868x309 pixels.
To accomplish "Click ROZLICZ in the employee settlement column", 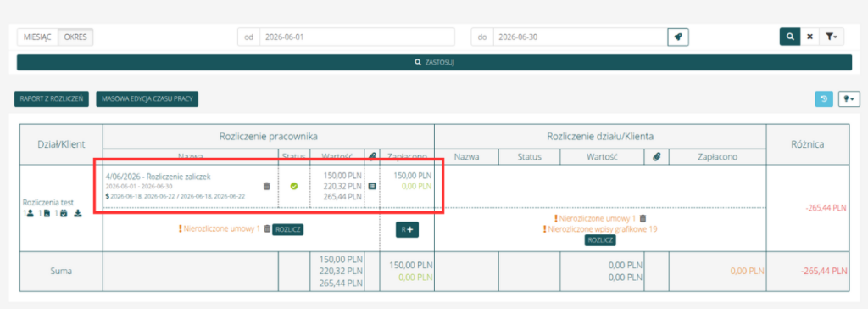I will [288, 229].
